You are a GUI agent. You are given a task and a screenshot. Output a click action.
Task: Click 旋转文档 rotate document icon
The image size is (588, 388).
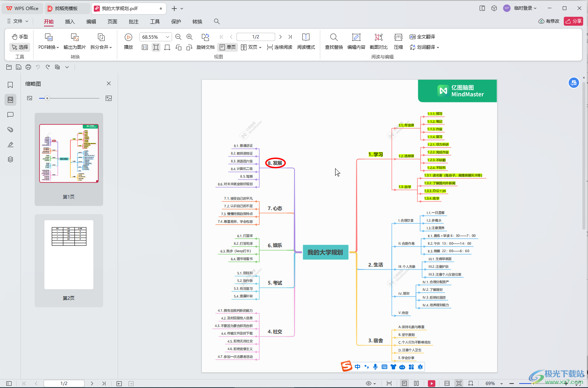206,41
